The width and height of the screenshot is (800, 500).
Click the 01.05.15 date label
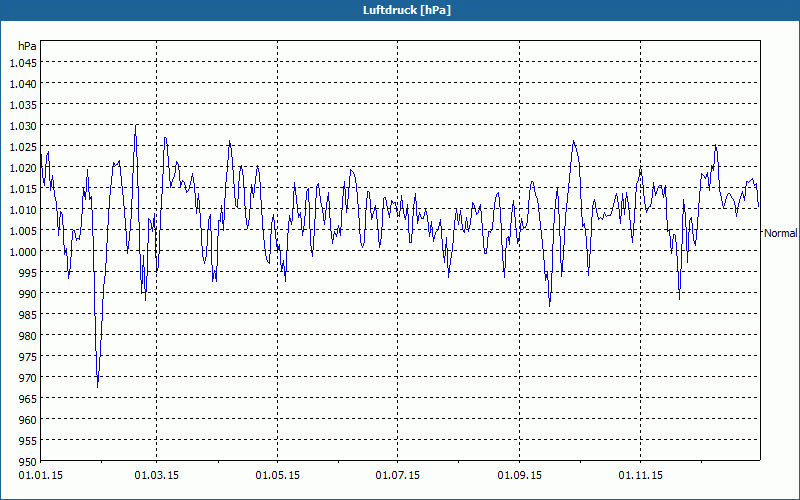pos(278,476)
